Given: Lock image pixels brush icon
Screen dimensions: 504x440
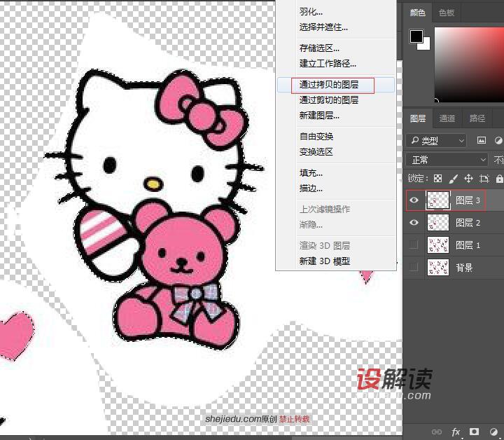Looking at the screenshot, I should (453, 179).
